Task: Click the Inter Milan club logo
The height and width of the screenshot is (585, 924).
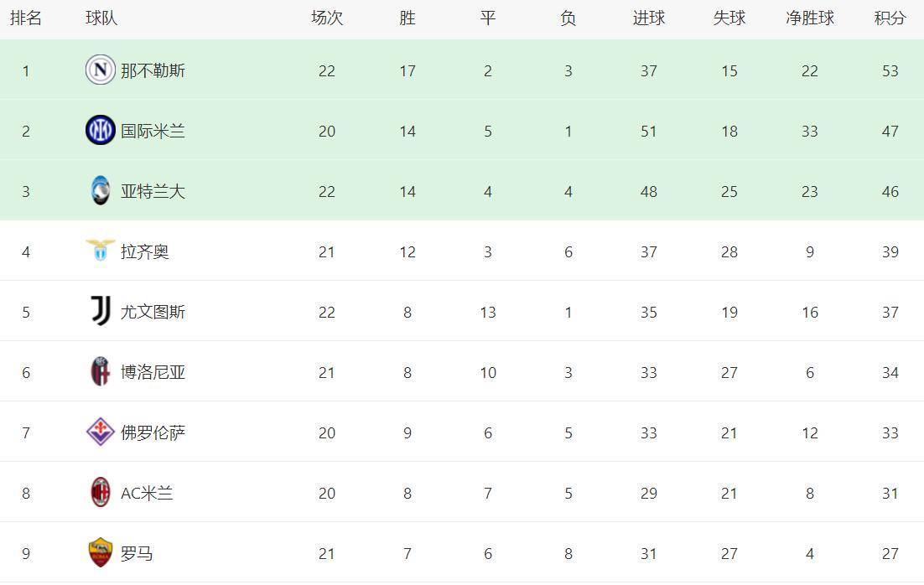Action: coord(100,131)
